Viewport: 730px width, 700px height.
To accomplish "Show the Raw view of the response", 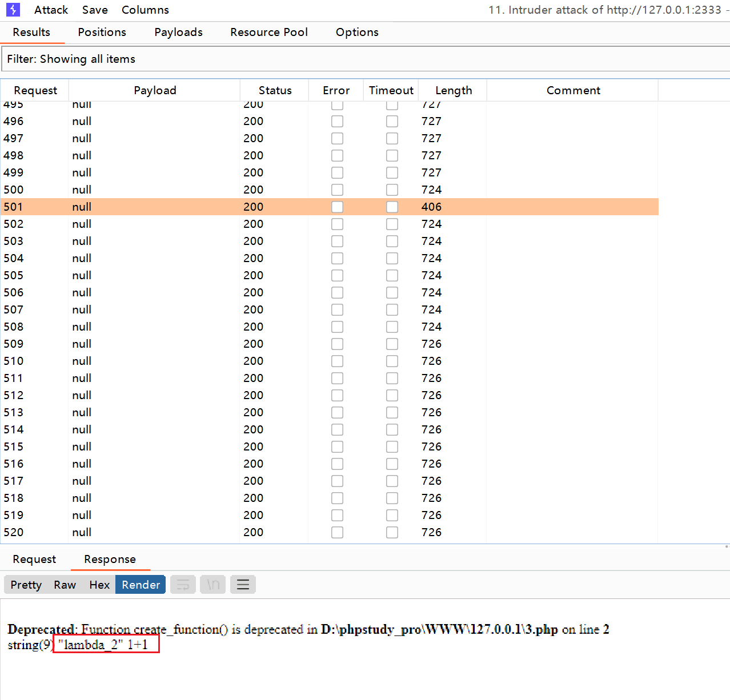I will click(x=65, y=585).
